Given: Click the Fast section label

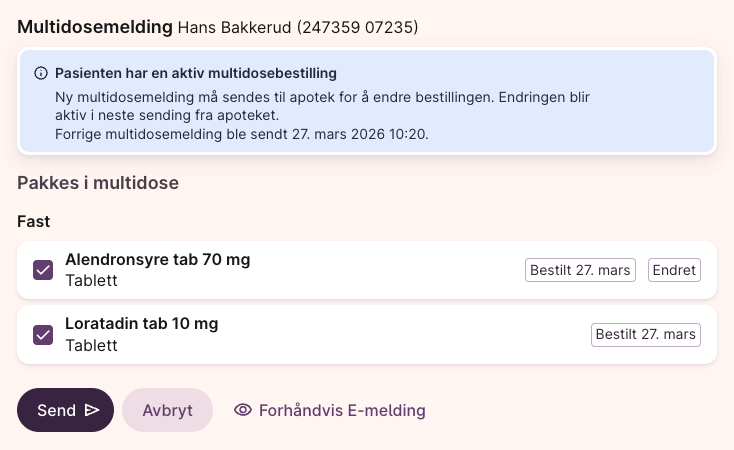Looking at the screenshot, I should (34, 221).
